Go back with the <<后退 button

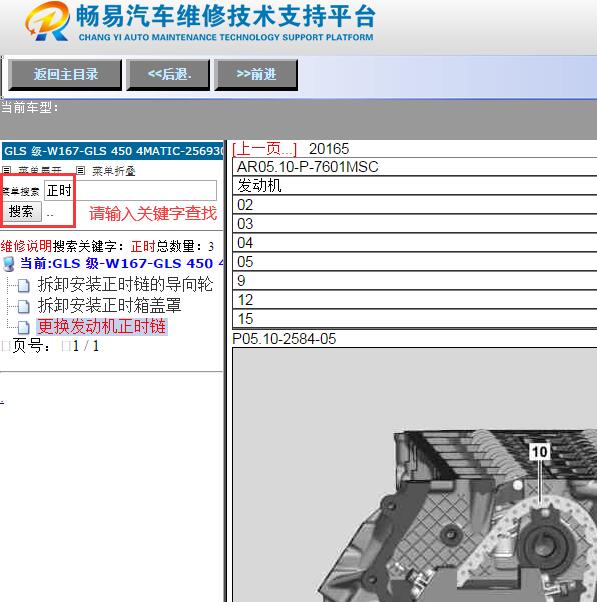tap(168, 74)
